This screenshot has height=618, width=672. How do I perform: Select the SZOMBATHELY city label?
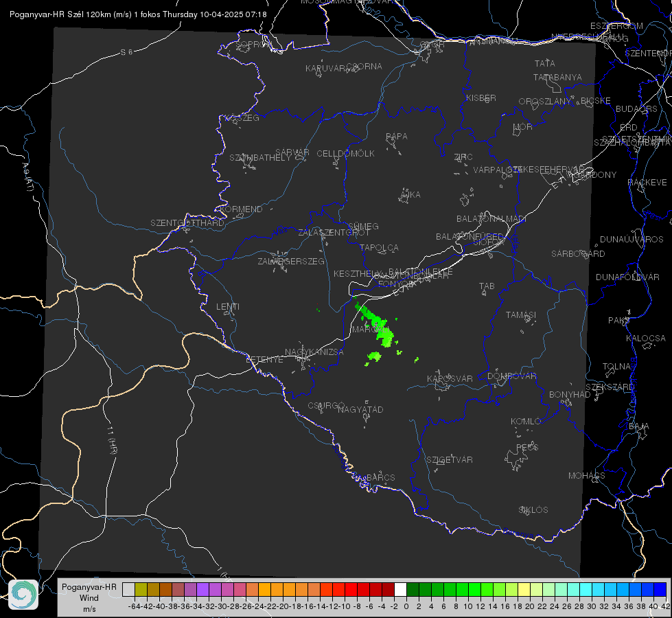click(x=260, y=158)
